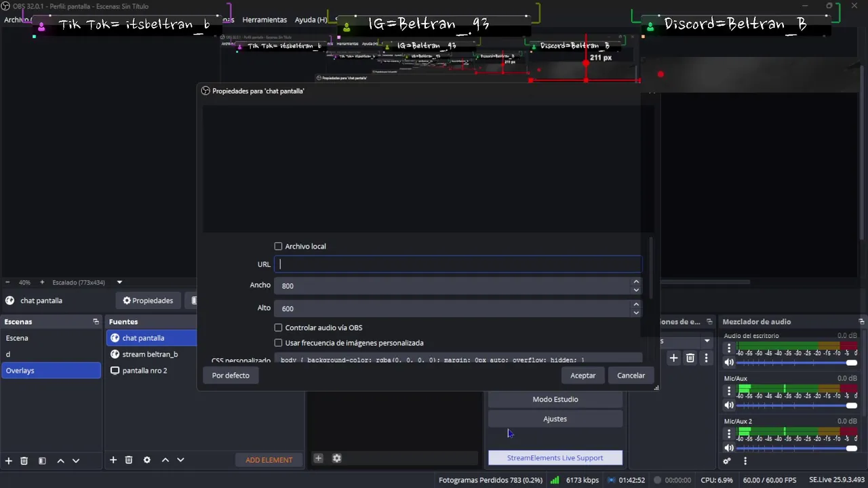Viewport: 868px width, 488px height.
Task: Select chat pantalla source
Action: click(152, 338)
